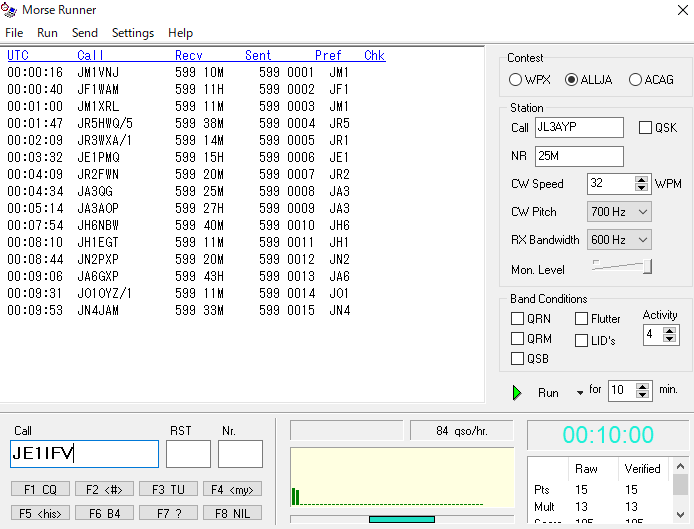694x529 pixels.
Task: Click the 00:10:00 timer display
Action: [608, 435]
